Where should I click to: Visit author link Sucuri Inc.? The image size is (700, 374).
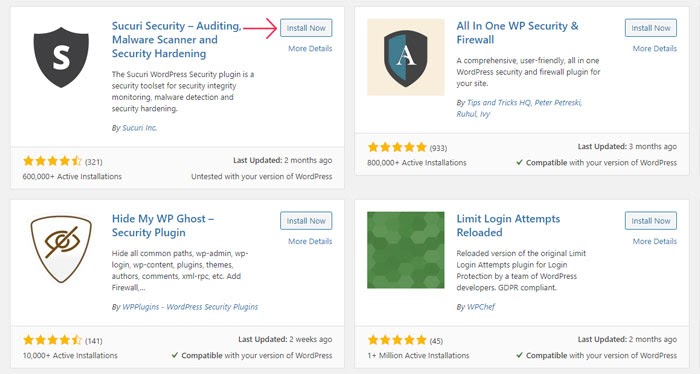point(140,128)
